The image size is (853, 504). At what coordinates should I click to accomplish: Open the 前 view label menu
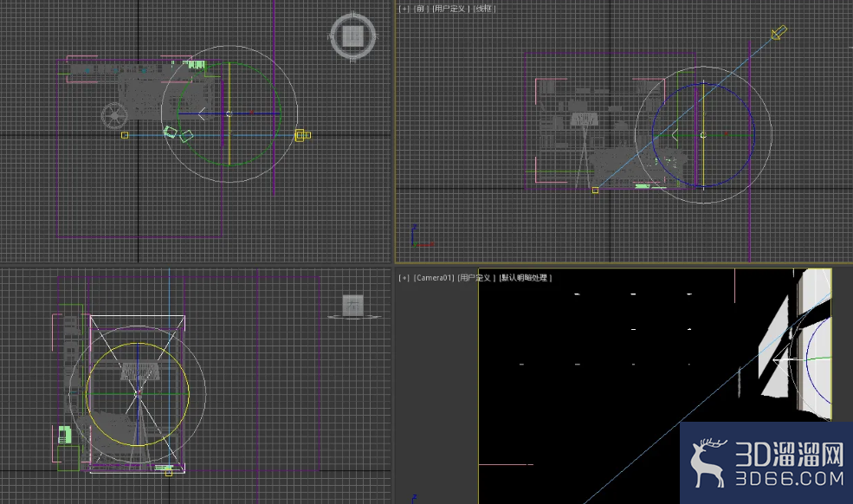pos(420,9)
